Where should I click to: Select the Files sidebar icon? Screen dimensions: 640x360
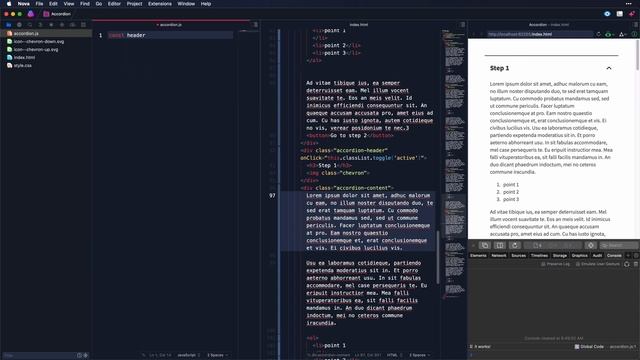pos(9,24)
